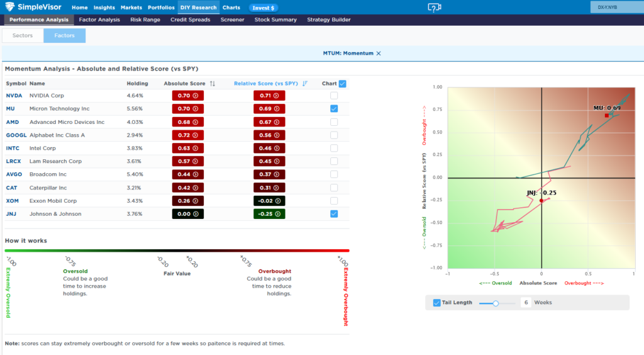Screen dimensions: 644x355
Task: Remove the MTUM: Momentum filter with X
Action: (379, 54)
